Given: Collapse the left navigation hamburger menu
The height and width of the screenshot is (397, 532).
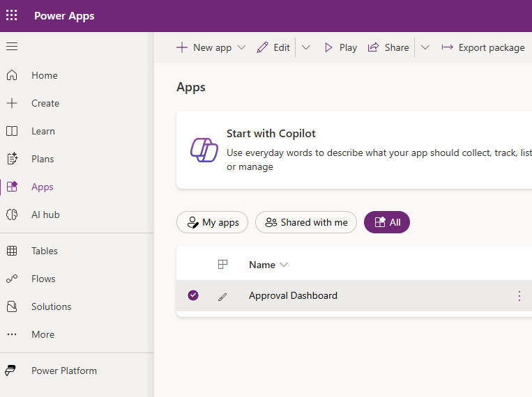Looking at the screenshot, I should pos(12,47).
